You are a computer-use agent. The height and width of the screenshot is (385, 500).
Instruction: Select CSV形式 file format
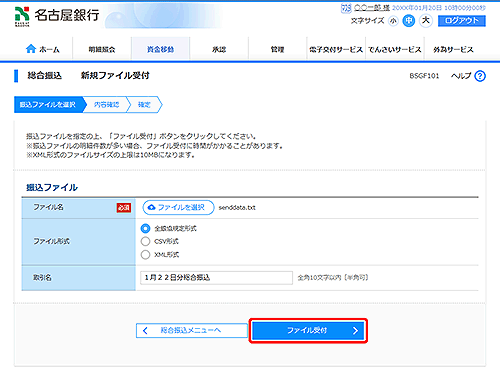pyautogui.click(x=145, y=241)
